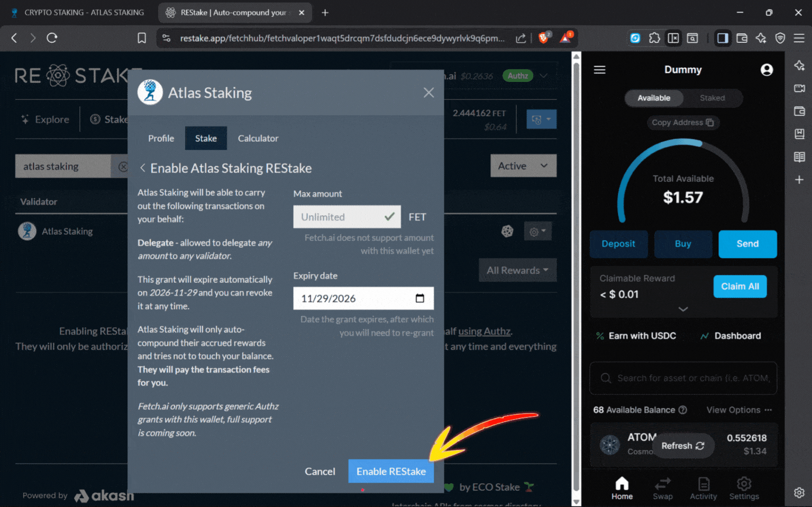This screenshot has height=507, width=812.
Task: Copy the wallet address
Action: pos(683,123)
